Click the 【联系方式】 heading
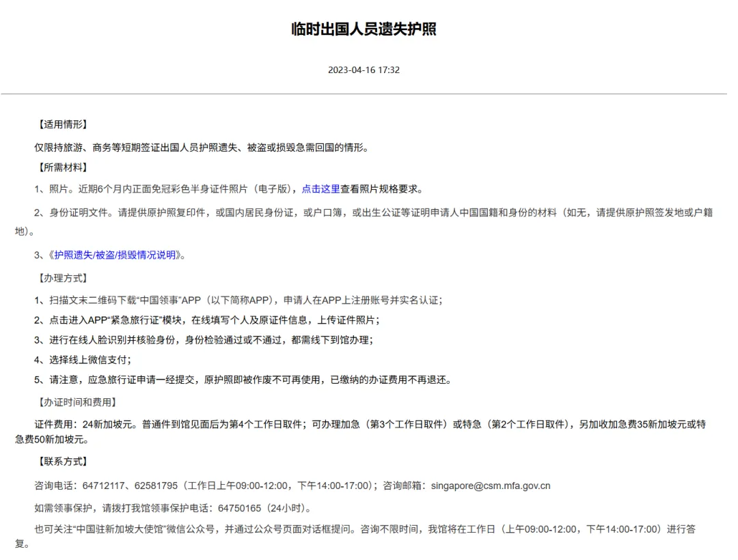738x560 pixels. pos(63,462)
